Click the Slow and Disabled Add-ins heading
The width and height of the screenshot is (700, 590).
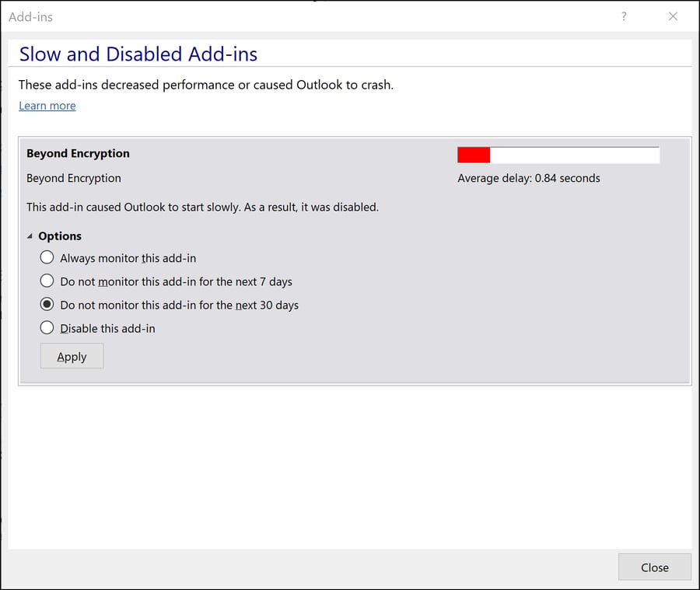[x=138, y=54]
